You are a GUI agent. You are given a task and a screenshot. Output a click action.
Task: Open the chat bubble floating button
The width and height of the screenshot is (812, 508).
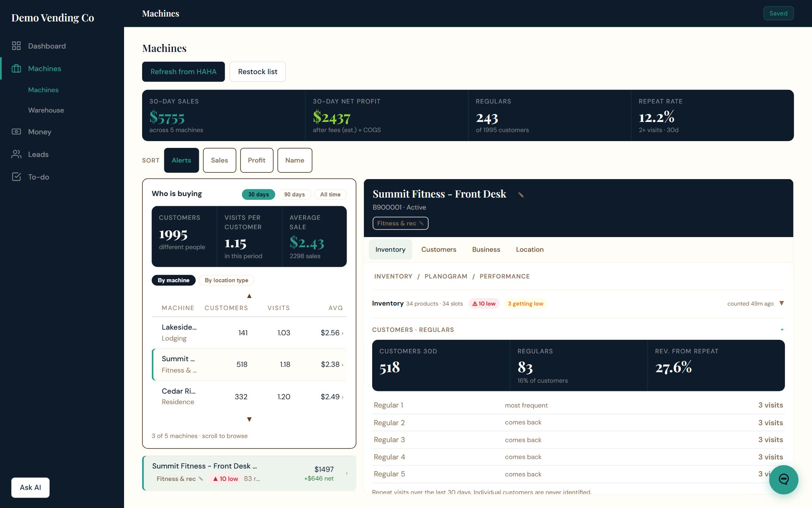point(783,479)
